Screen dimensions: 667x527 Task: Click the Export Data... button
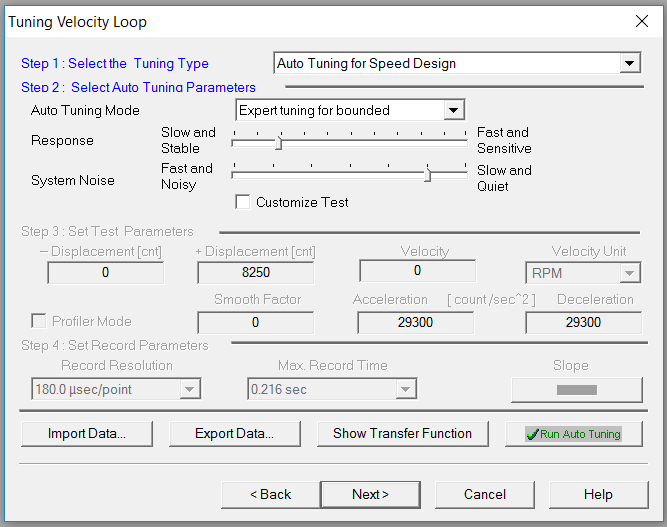234,433
